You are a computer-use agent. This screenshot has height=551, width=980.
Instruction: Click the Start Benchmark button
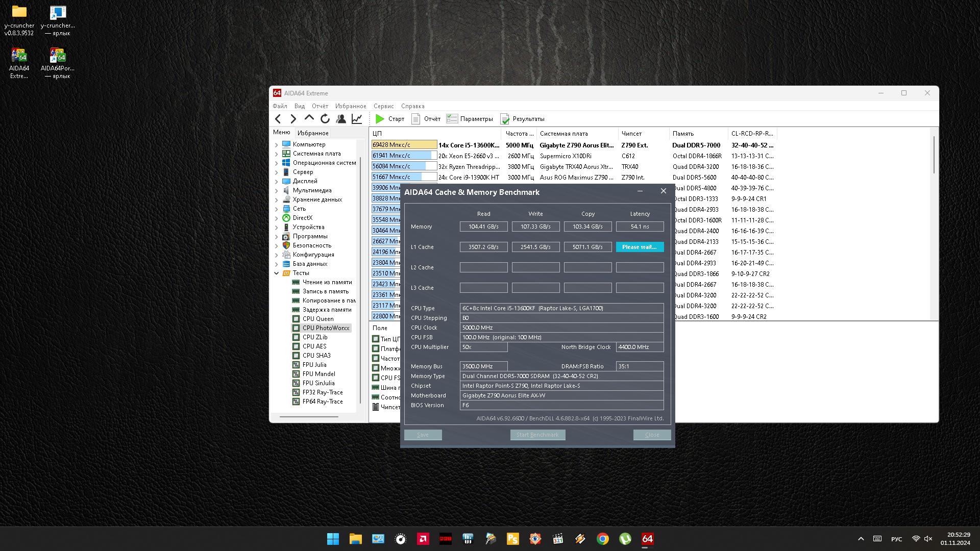pos(537,435)
